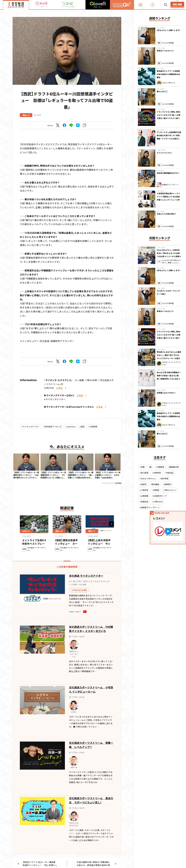Select the #声優 tag in 注目タグ

point(142,467)
